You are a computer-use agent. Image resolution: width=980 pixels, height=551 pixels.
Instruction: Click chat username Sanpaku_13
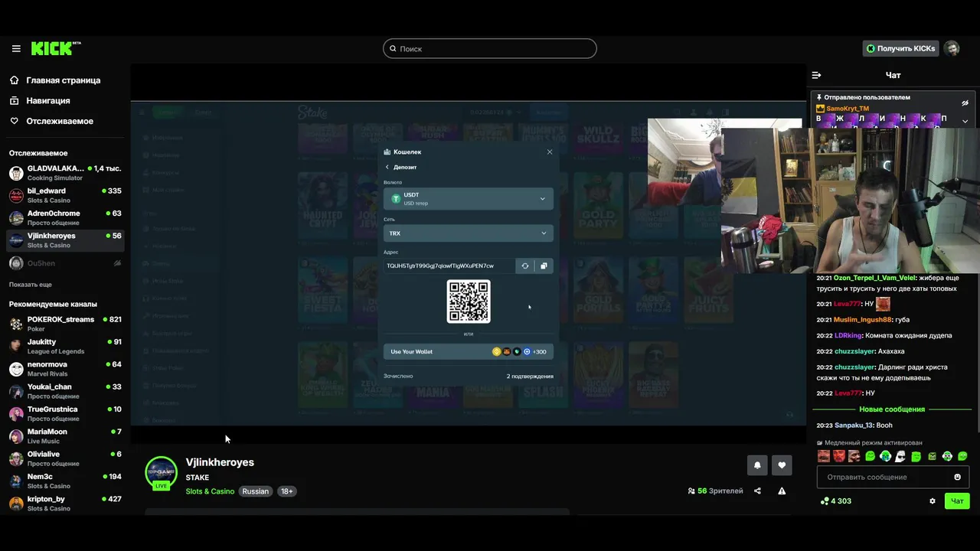pos(854,425)
